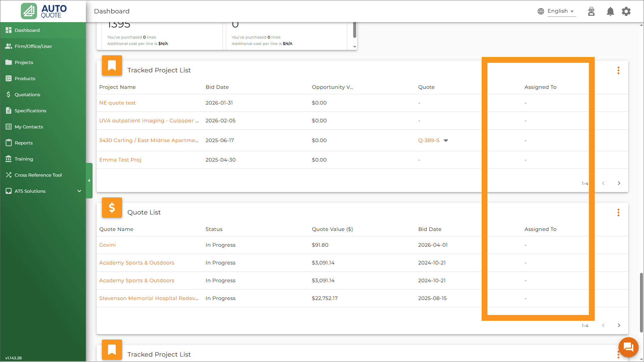
Task: Click the Quote List dollar icon
Action: tap(112, 208)
